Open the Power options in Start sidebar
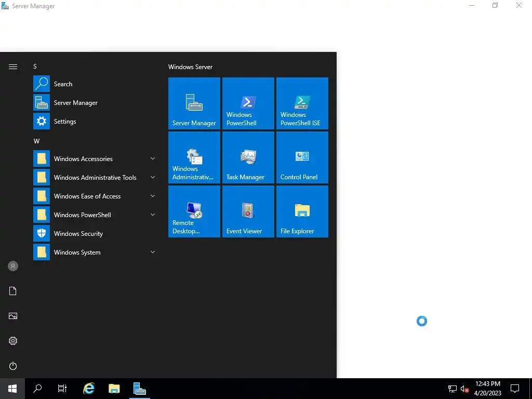The image size is (532, 399). tap(13, 366)
